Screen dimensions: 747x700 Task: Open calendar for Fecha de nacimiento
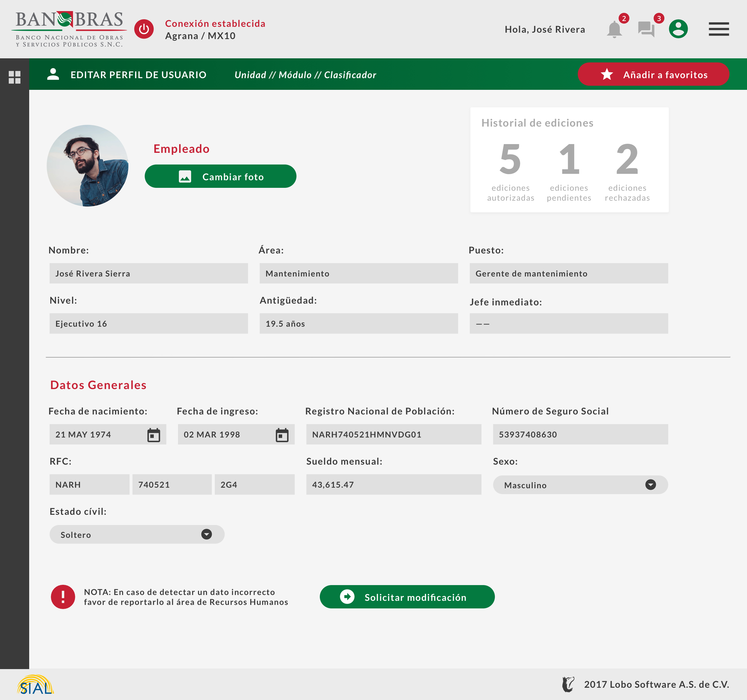(x=153, y=435)
